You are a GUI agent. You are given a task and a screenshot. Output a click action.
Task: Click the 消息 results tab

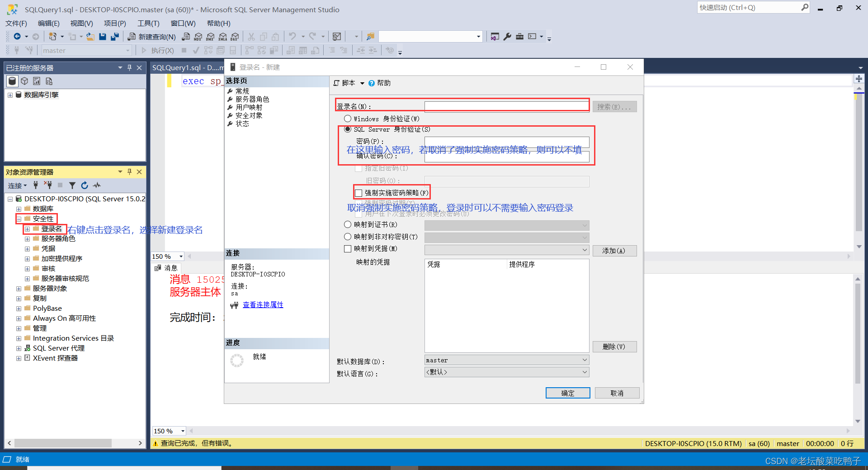[167, 268]
